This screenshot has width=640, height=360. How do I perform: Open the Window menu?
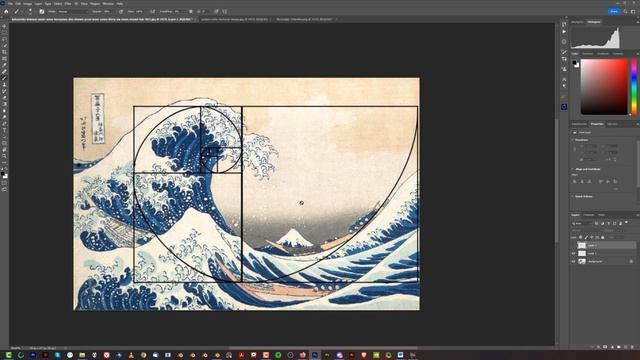[x=108, y=4]
